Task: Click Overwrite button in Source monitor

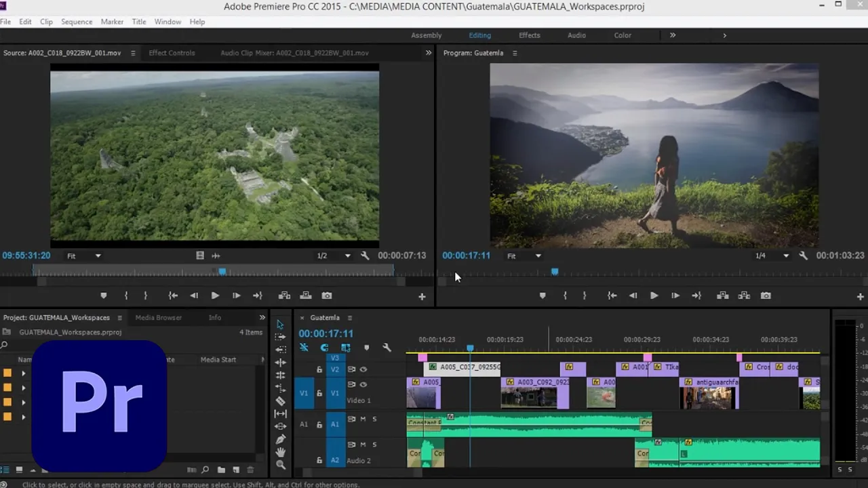Action: (306, 296)
